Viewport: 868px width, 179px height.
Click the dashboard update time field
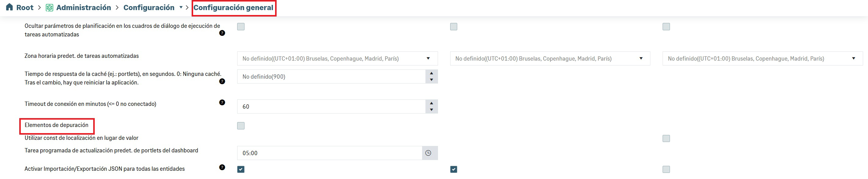coord(329,153)
